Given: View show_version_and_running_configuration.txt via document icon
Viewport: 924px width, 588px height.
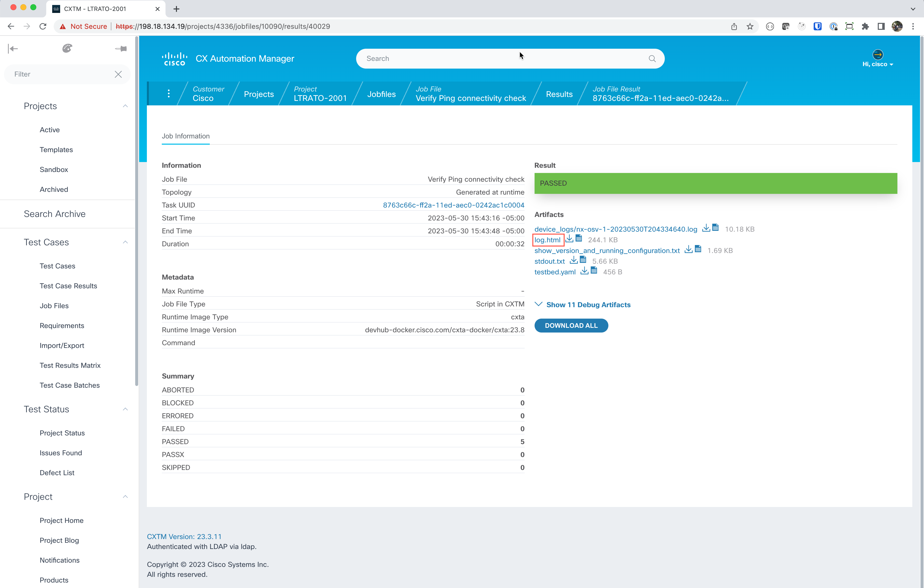Looking at the screenshot, I should point(698,249).
